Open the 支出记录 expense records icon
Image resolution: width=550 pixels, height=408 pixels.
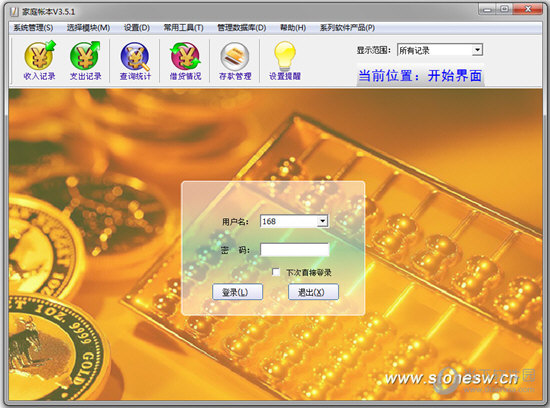85,60
